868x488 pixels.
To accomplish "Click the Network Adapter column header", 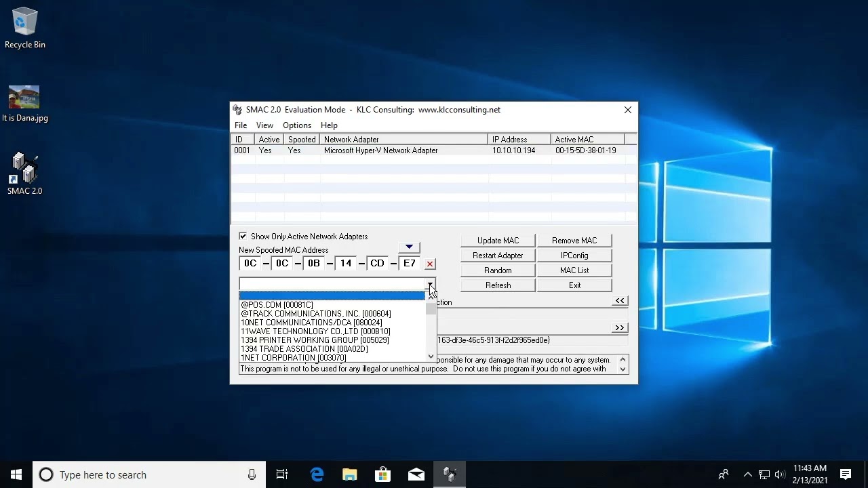I will pyautogui.click(x=404, y=140).
